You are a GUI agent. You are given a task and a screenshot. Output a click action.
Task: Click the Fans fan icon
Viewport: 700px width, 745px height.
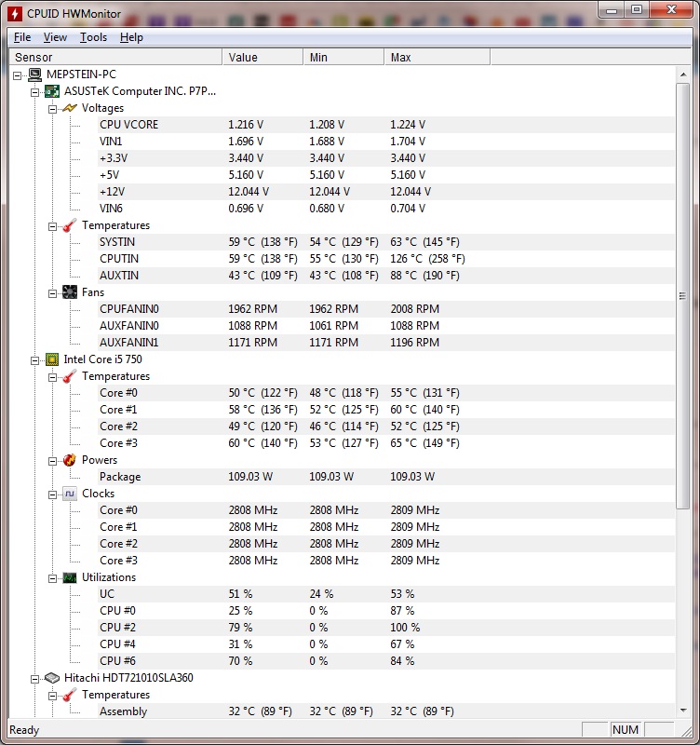tap(70, 292)
